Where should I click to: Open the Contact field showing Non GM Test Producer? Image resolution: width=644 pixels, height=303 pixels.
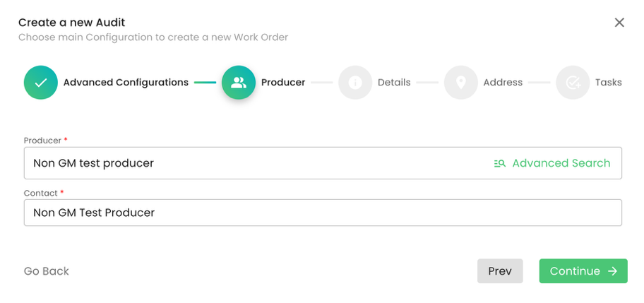(x=323, y=213)
